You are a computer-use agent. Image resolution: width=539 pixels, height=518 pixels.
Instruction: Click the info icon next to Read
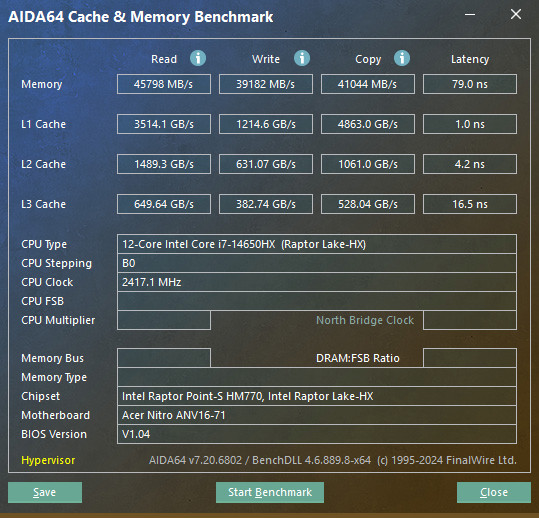click(x=198, y=58)
